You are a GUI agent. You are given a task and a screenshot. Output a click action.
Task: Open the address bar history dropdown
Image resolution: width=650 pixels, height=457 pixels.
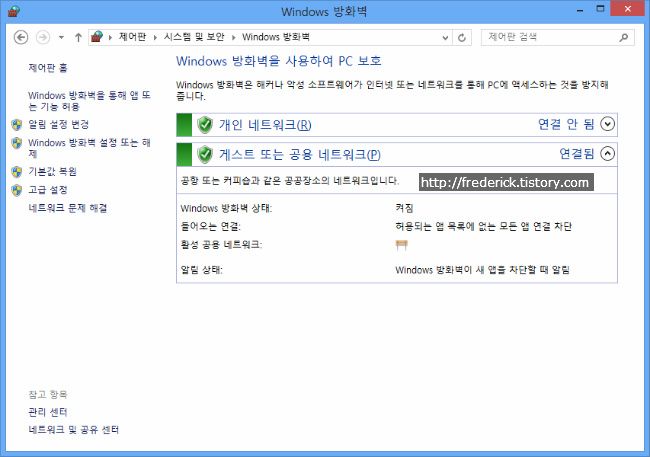coord(445,38)
